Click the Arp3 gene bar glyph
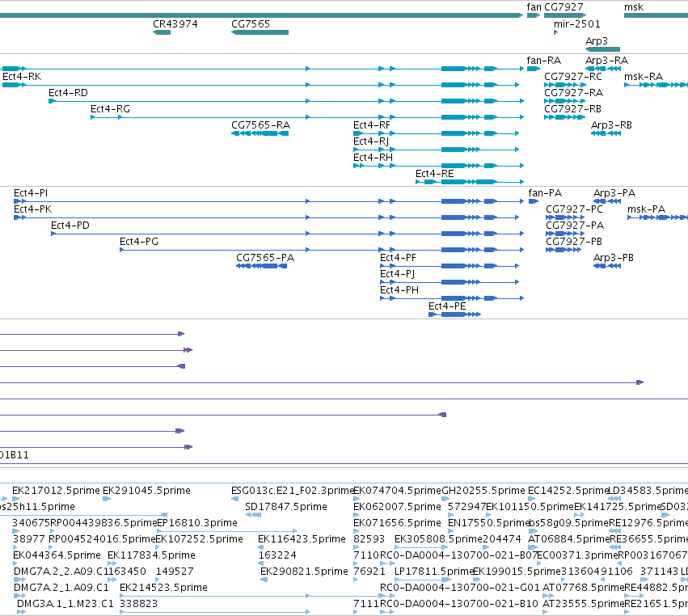 click(x=602, y=49)
